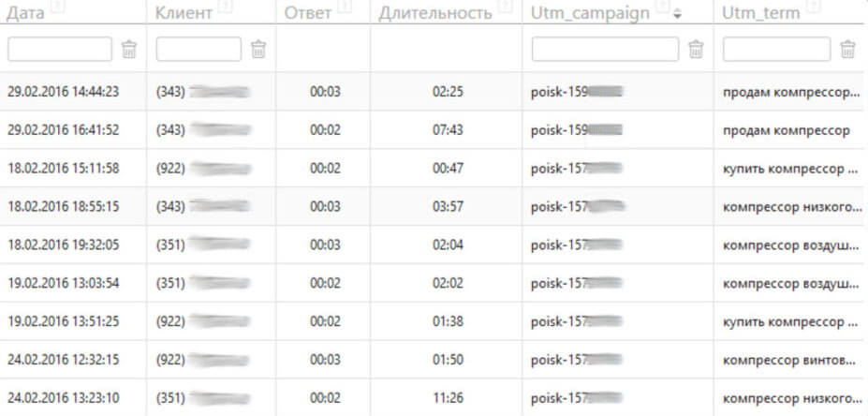This screenshot has width=868, height=416.
Task: Focus the Utm_term filter input field
Action: tap(776, 50)
